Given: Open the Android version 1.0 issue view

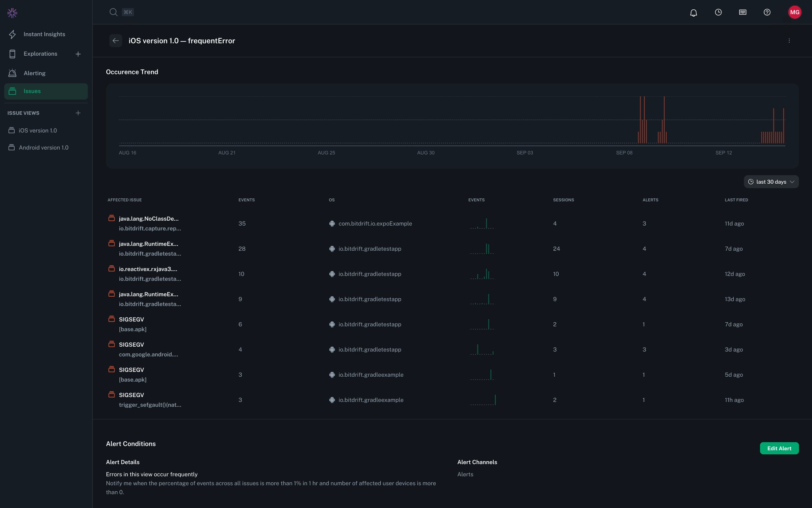Looking at the screenshot, I should 43,148.
